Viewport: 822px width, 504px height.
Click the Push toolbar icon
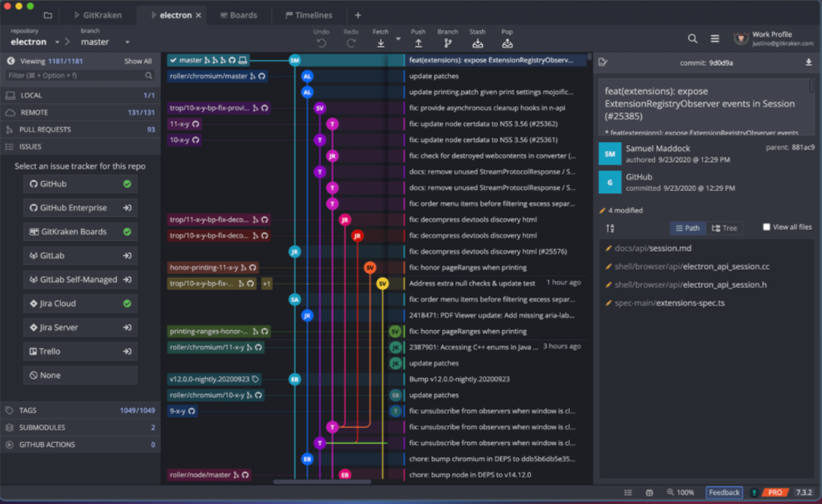point(418,43)
